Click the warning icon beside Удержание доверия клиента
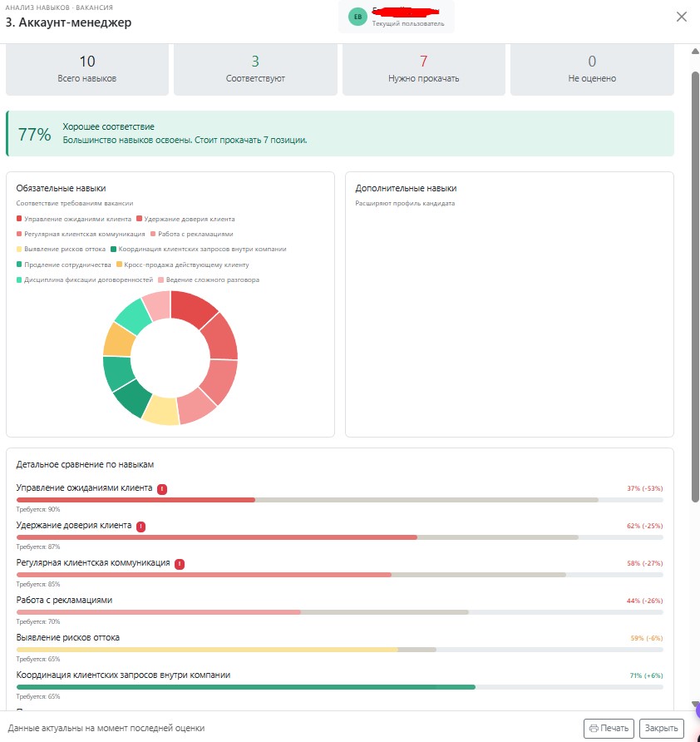This screenshot has height=742, width=700. click(141, 527)
